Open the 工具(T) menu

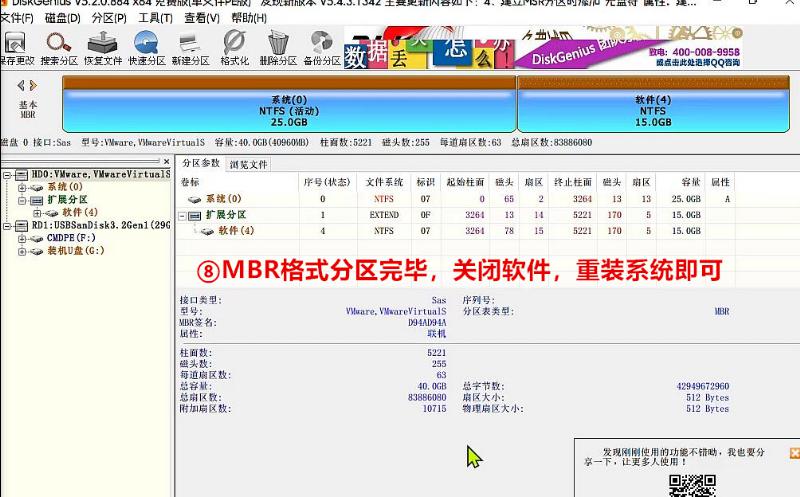coord(155,18)
